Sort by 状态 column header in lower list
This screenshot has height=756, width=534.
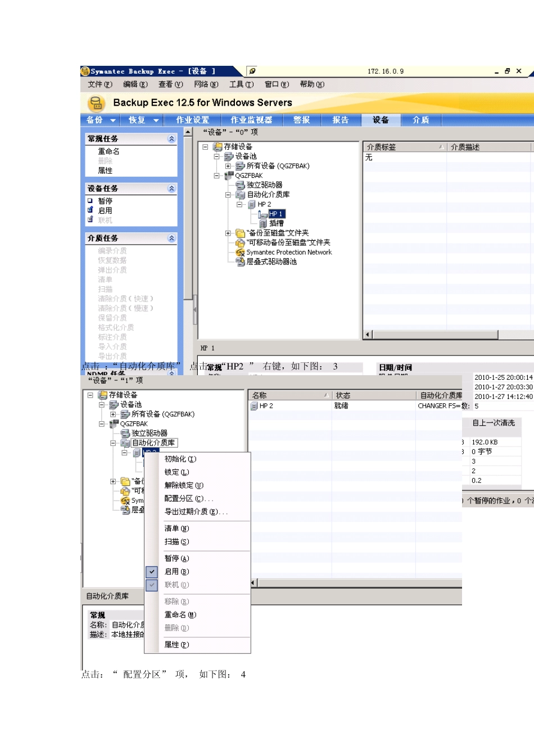point(374,395)
